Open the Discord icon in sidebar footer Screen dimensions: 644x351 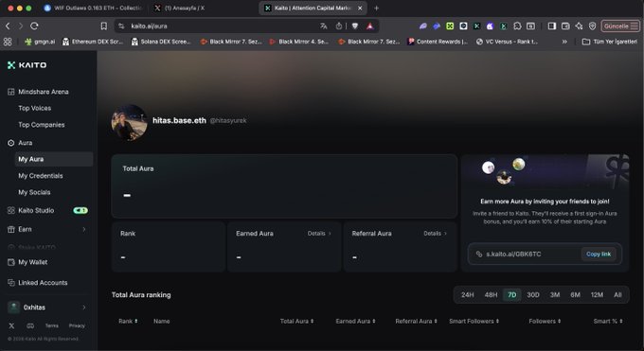(x=30, y=325)
